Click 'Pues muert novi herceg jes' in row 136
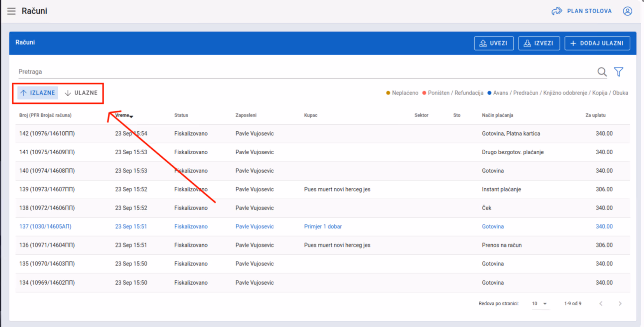Viewport: 644px width, 327px height. click(x=337, y=245)
